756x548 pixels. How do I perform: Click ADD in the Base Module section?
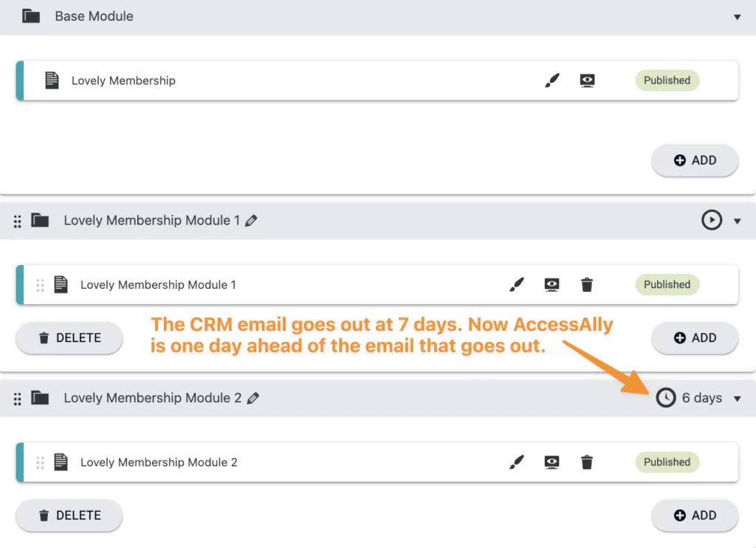[694, 160]
